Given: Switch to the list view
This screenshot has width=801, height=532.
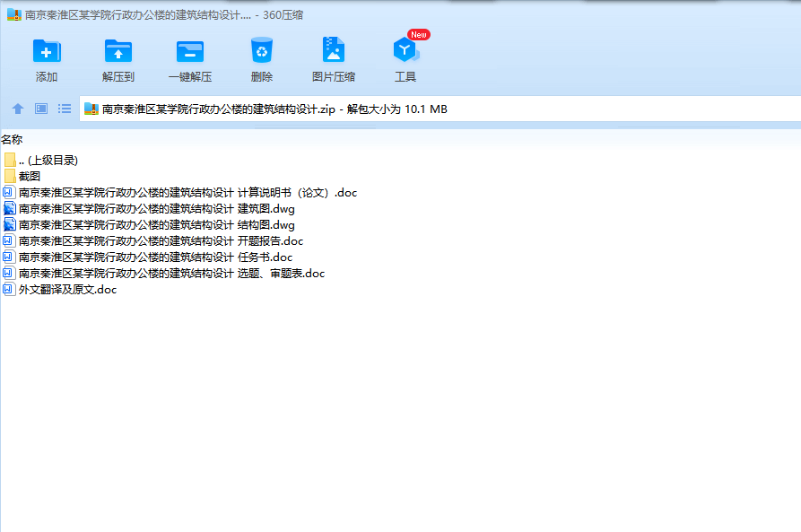Looking at the screenshot, I should click(65, 109).
